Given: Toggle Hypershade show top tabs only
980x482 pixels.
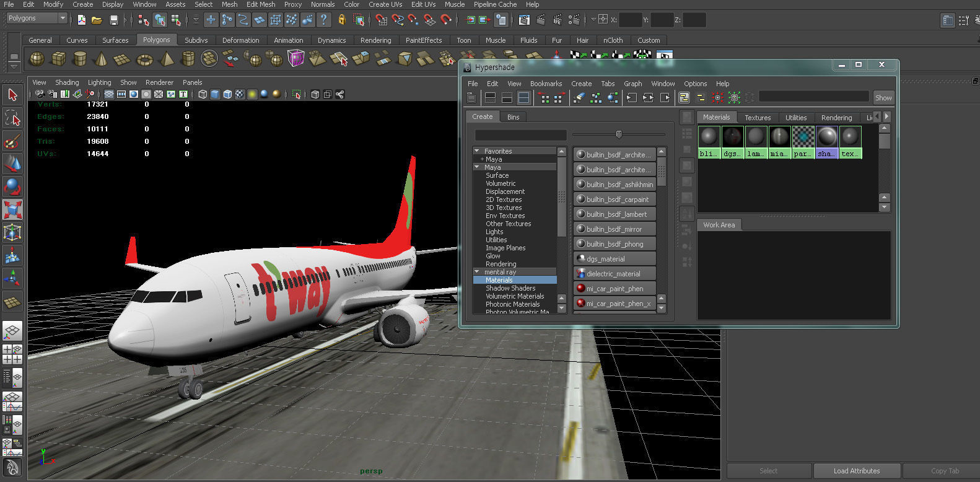Looking at the screenshot, I should click(x=490, y=97).
